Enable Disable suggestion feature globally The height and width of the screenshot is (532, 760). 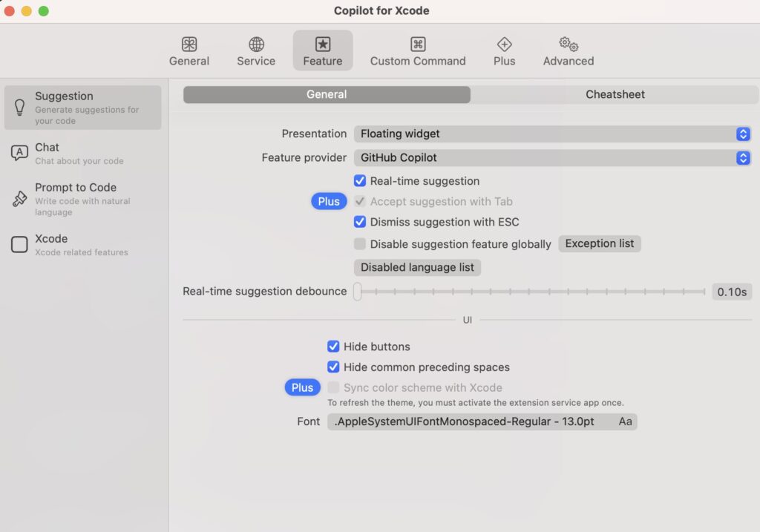coord(360,243)
